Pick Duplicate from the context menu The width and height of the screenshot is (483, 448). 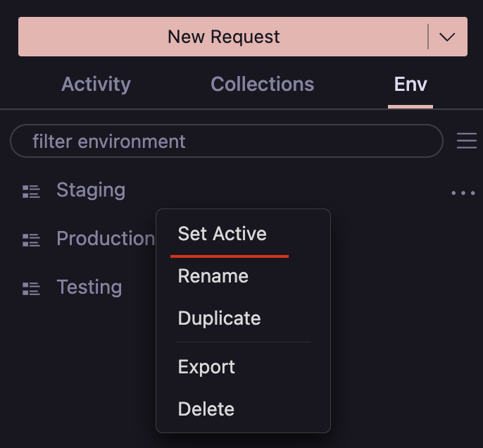click(x=220, y=318)
